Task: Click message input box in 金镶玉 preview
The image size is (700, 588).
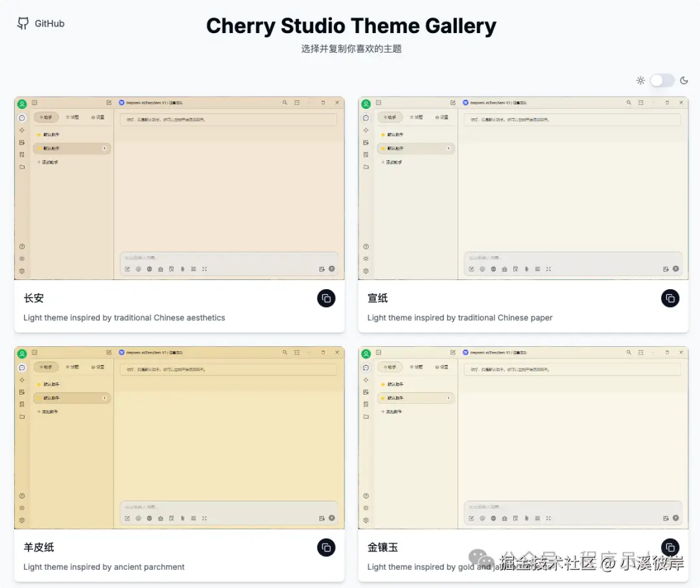Action: tap(573, 513)
